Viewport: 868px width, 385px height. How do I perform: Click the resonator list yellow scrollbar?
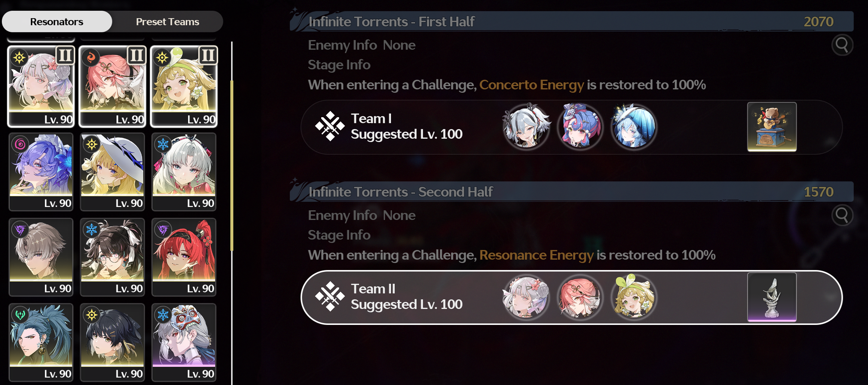click(232, 165)
